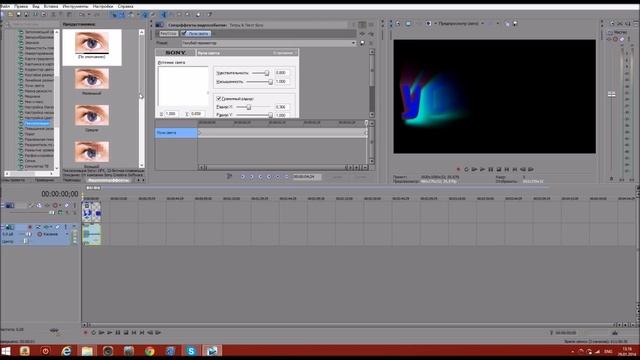Viewport: 640px width, 360px height.
Task: Open the Вид menu
Action: tap(36, 7)
